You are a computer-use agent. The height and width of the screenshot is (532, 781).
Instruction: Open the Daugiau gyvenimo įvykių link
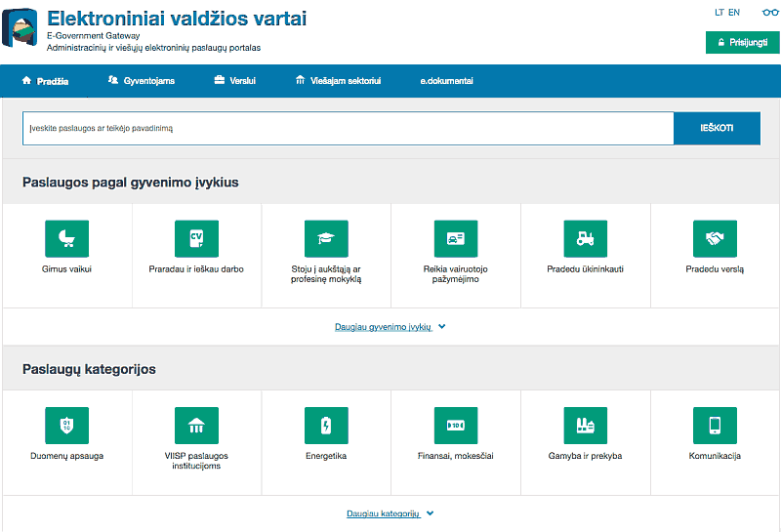click(383, 327)
